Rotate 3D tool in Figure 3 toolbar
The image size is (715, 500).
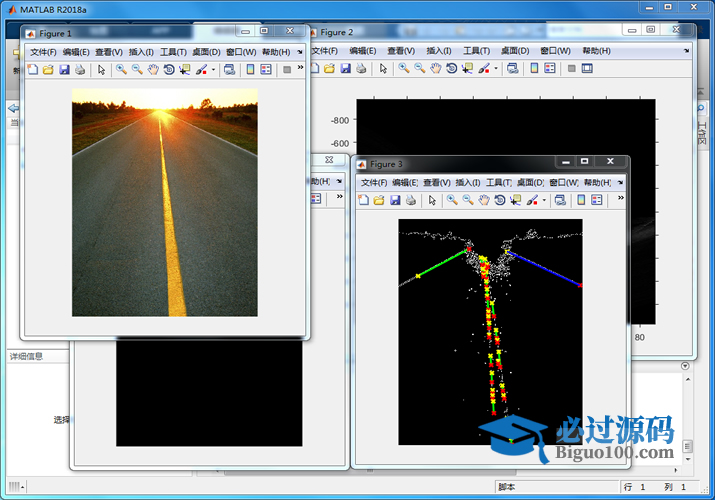(x=500, y=200)
